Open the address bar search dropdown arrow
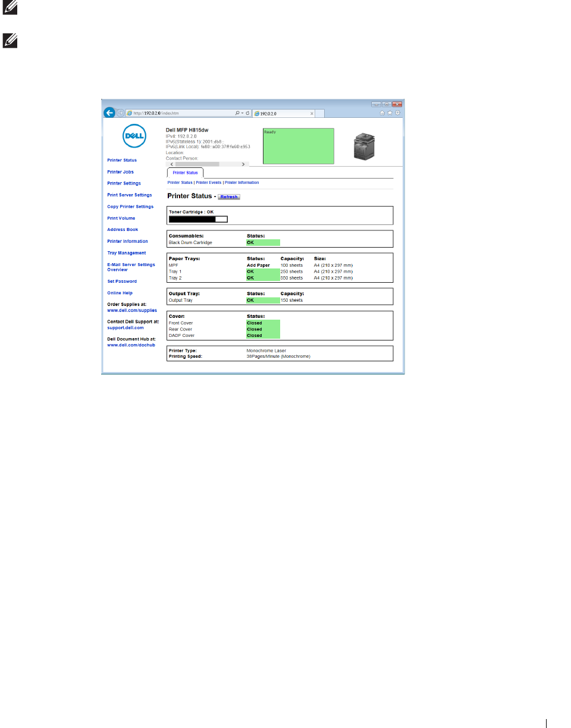Screen dimensions: 571x728 click(x=242, y=113)
